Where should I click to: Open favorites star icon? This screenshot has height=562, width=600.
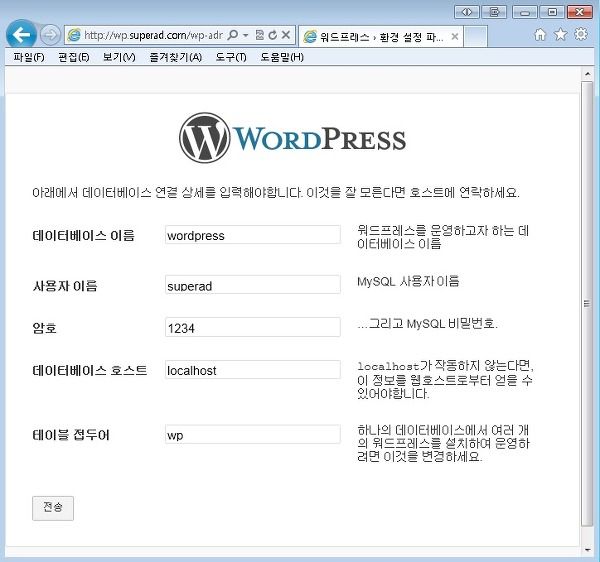561,35
